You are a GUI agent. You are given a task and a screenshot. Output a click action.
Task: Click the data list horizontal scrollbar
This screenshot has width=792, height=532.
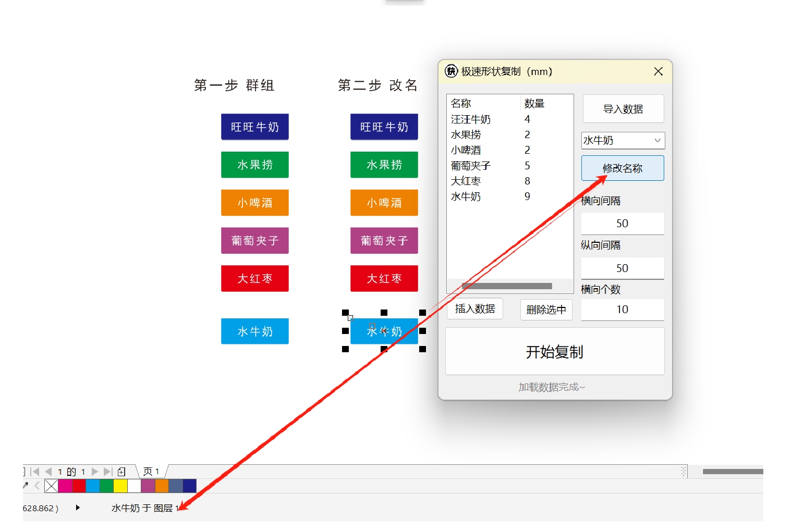click(x=507, y=286)
